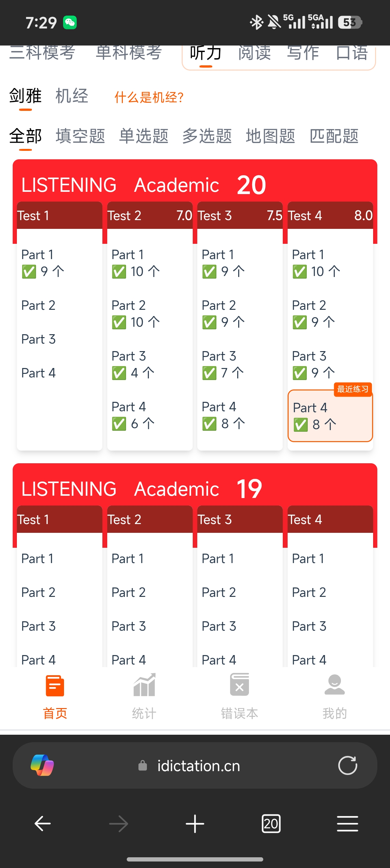Image resolution: width=390 pixels, height=868 pixels.
Task: Reload the page with refresh icon
Action: [347, 765]
